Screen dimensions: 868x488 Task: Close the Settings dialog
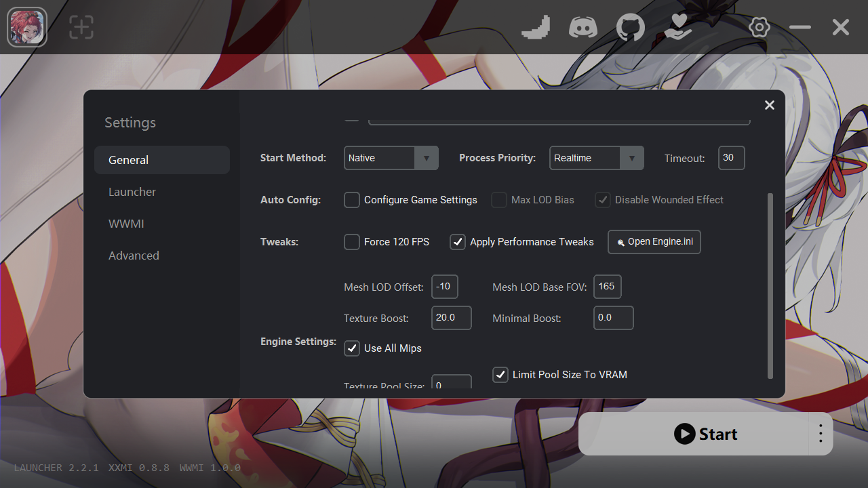pyautogui.click(x=770, y=105)
